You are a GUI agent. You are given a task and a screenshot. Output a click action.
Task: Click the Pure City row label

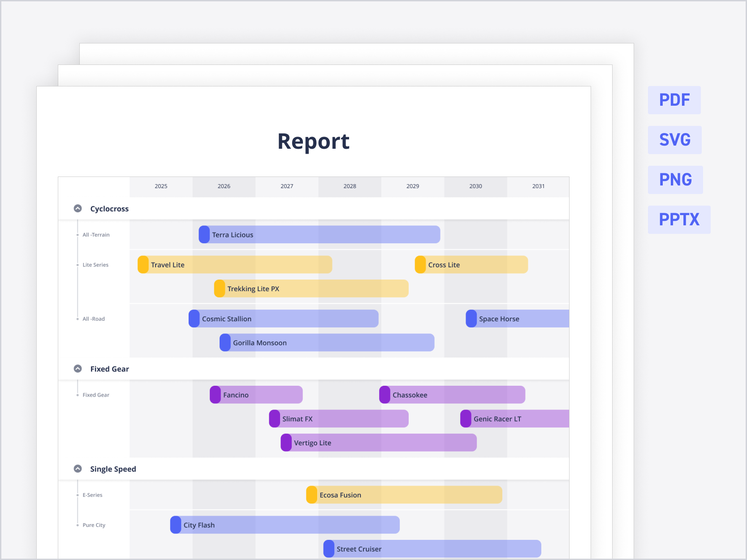(x=94, y=525)
